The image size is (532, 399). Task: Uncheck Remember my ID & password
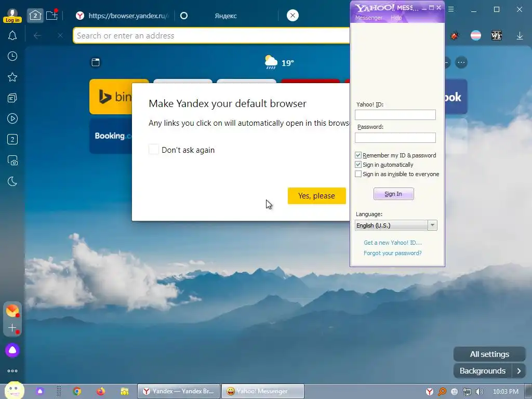358,155
